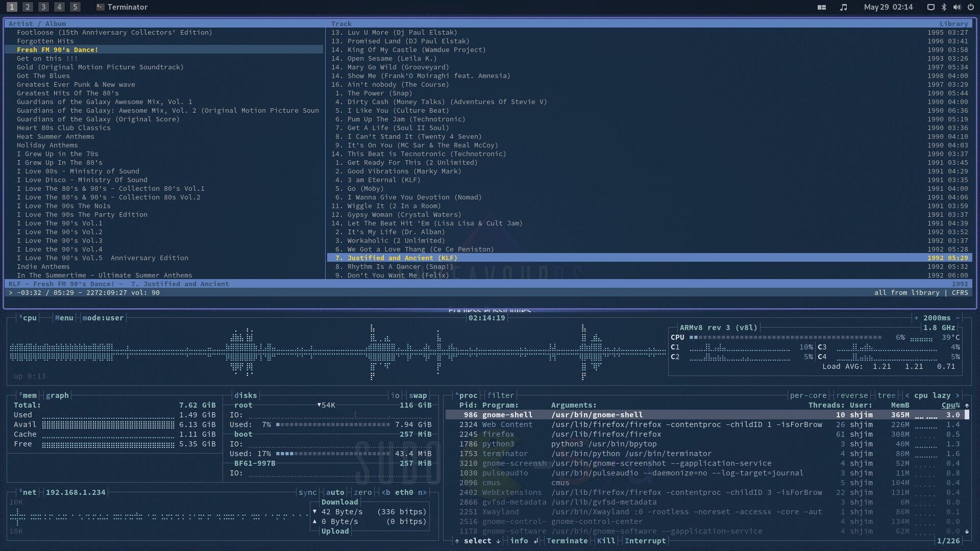Image resolution: width=980 pixels, height=551 pixels.
Task: Select the gnome-shell process row
Action: 704,415
